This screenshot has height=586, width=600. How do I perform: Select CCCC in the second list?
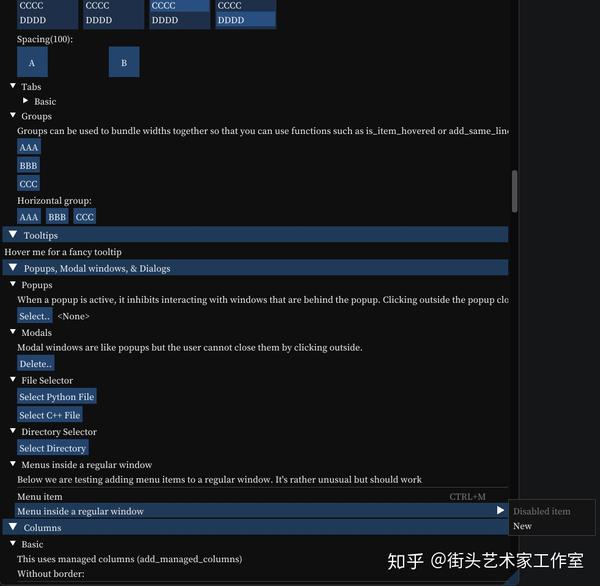coord(114,5)
